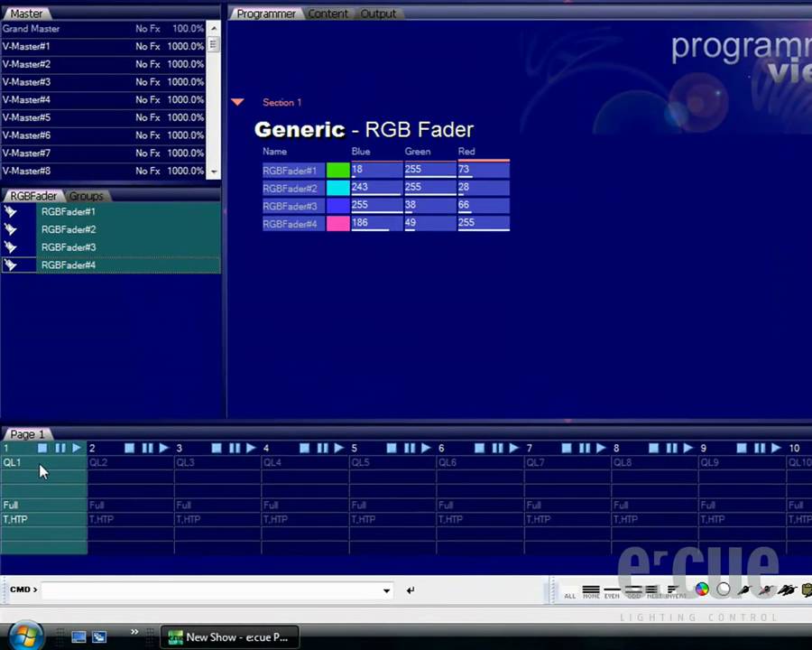Viewport: 812px width, 650px height.
Task: Select the Grand Master row
Action: [x=103, y=29]
